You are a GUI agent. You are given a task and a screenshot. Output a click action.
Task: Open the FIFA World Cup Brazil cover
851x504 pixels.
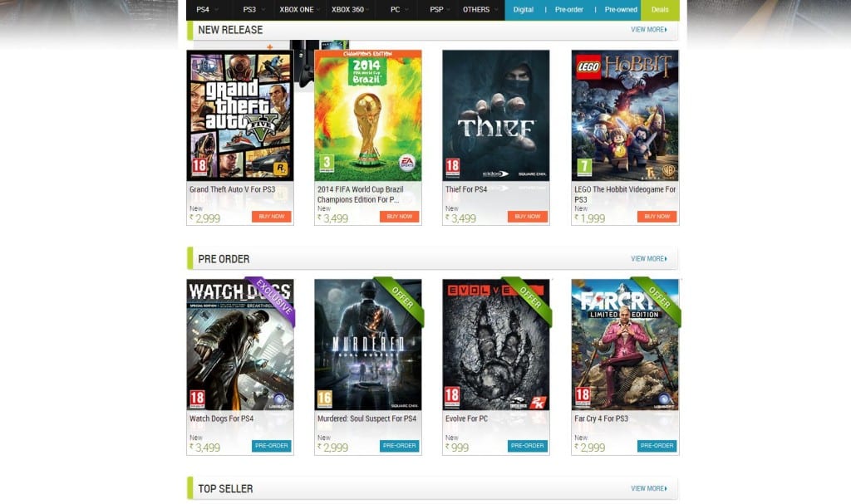368,115
